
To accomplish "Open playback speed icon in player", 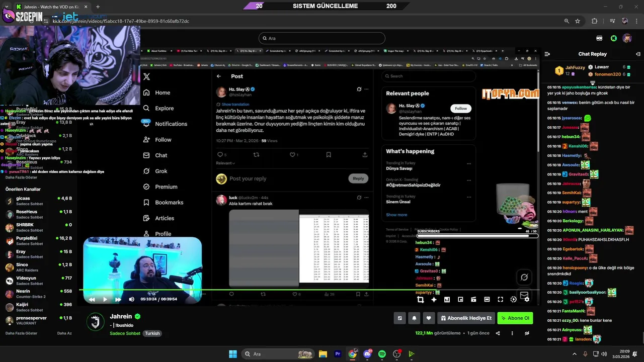I will point(513,299).
